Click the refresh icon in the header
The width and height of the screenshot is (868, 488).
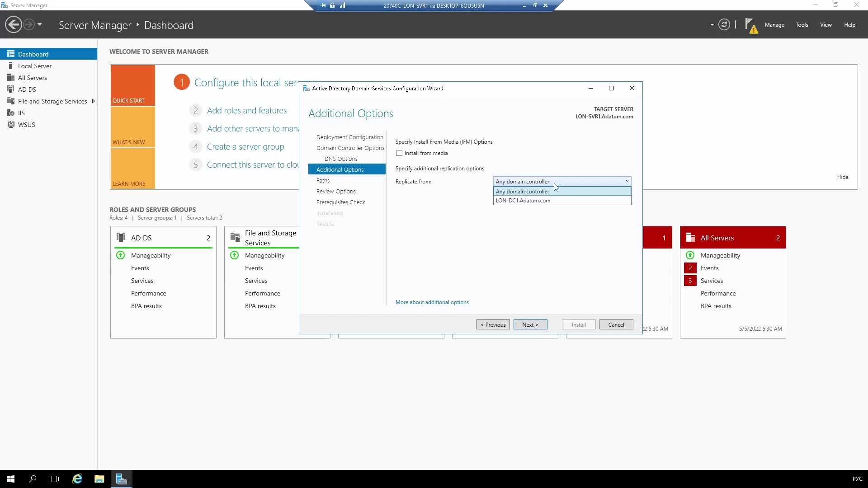(x=724, y=25)
